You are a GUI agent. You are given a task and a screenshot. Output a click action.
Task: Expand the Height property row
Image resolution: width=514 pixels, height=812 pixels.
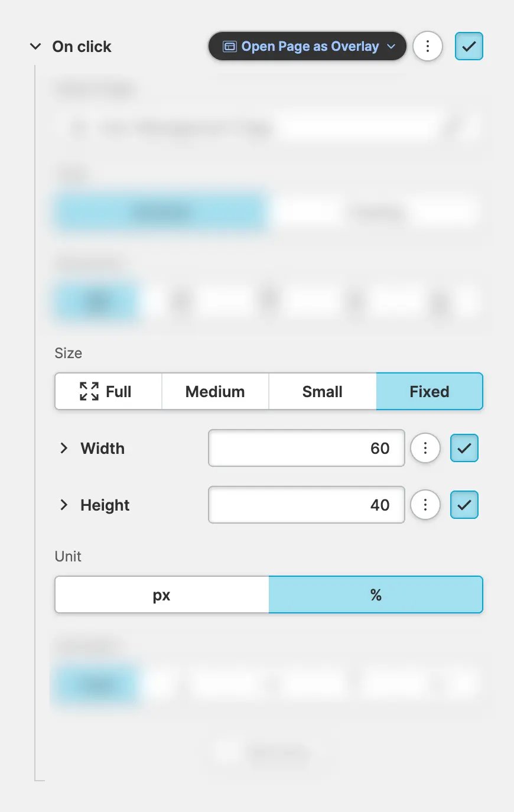64,505
